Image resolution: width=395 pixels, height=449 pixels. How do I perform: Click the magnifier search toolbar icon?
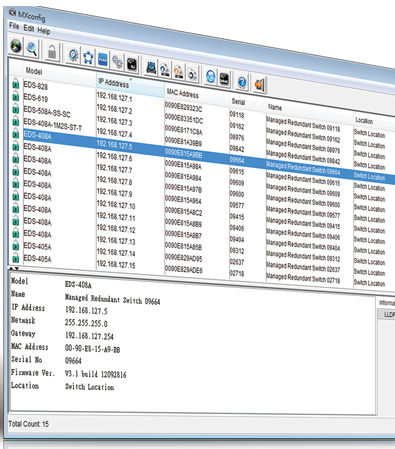(32, 49)
